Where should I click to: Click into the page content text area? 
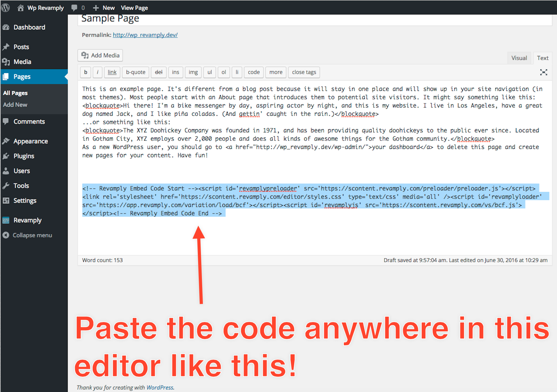pyautogui.click(x=315, y=168)
